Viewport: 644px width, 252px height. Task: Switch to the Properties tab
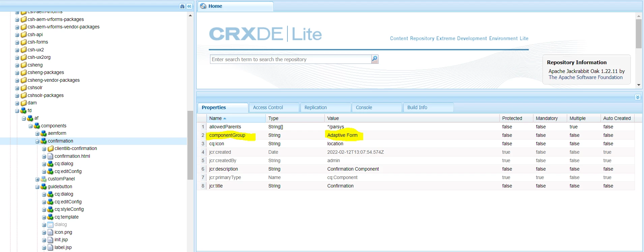tap(223, 107)
